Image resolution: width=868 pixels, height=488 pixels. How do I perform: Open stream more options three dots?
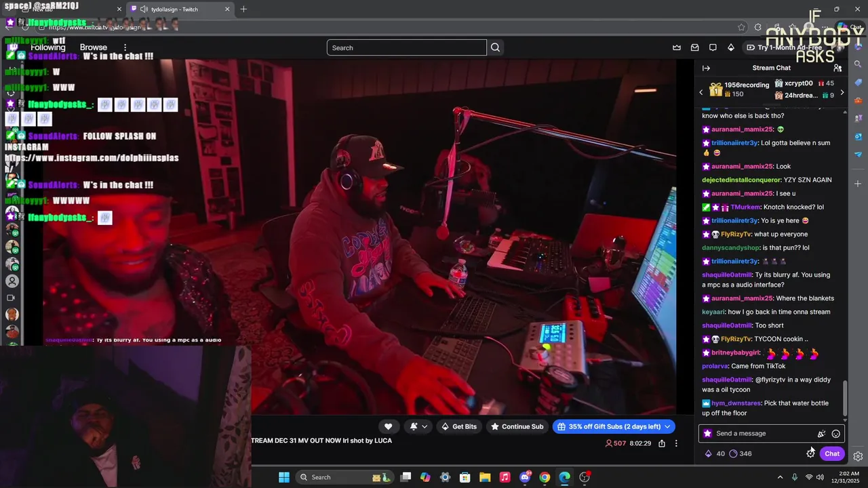pos(676,443)
